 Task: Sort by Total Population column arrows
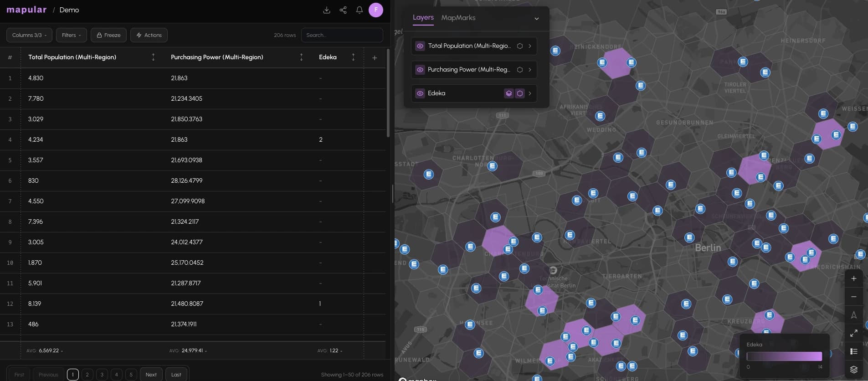[x=153, y=57]
